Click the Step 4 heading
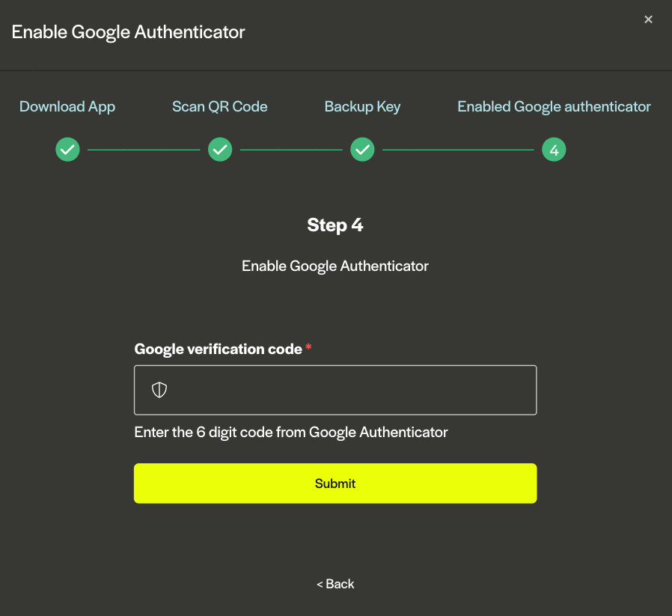This screenshot has height=616, width=672. 335,225
